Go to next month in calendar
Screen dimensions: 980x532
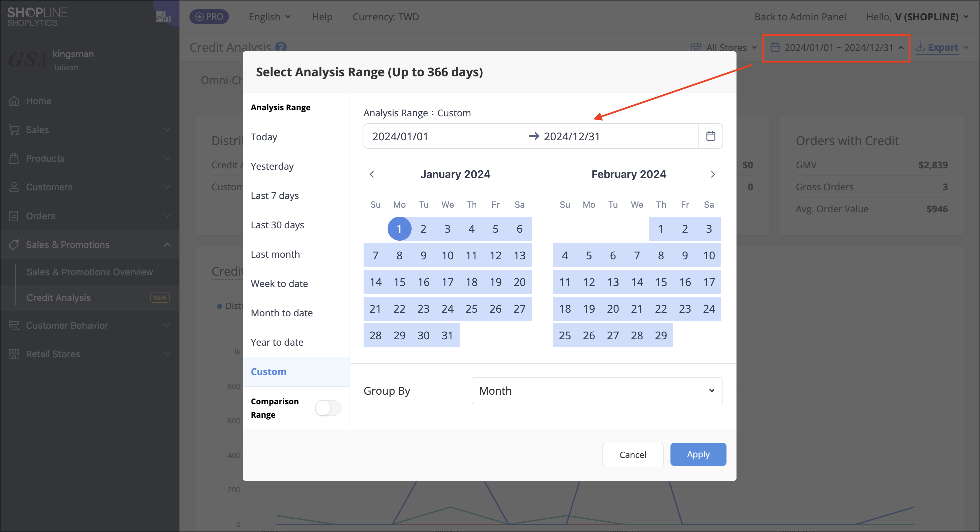pyautogui.click(x=712, y=174)
